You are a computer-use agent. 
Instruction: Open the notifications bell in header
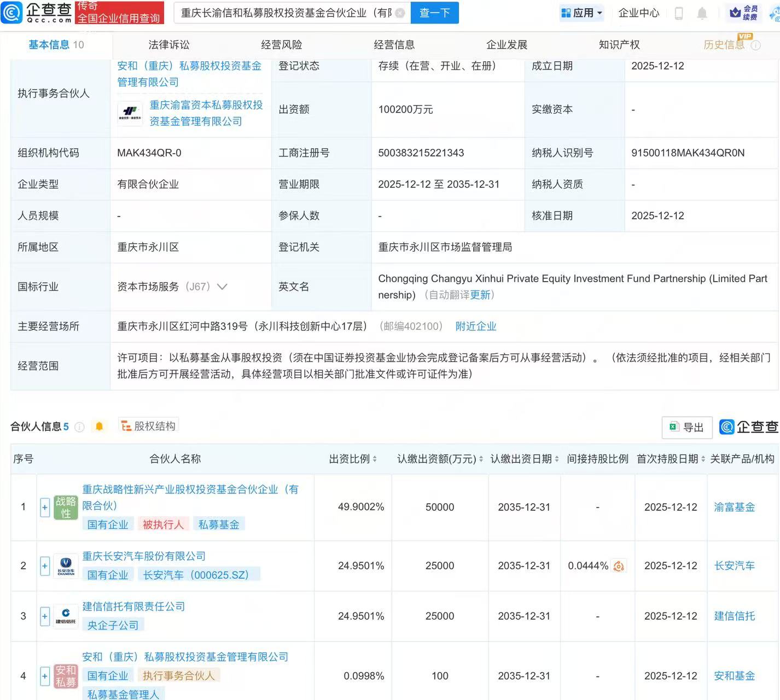point(702,13)
